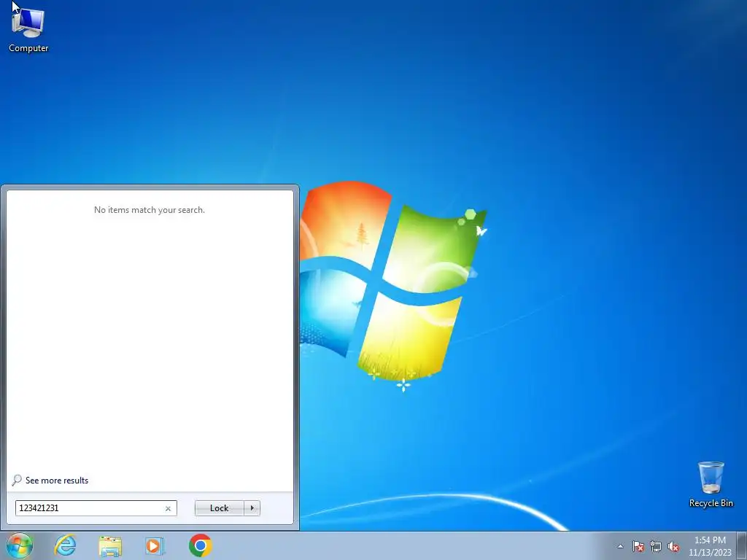Launch Windows Media Player from the taskbar
This screenshot has height=560, width=747.
[155, 545]
